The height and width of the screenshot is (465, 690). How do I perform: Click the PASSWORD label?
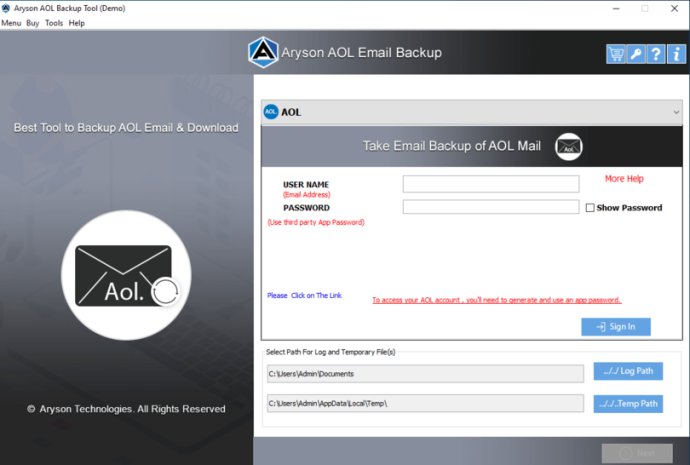click(306, 208)
